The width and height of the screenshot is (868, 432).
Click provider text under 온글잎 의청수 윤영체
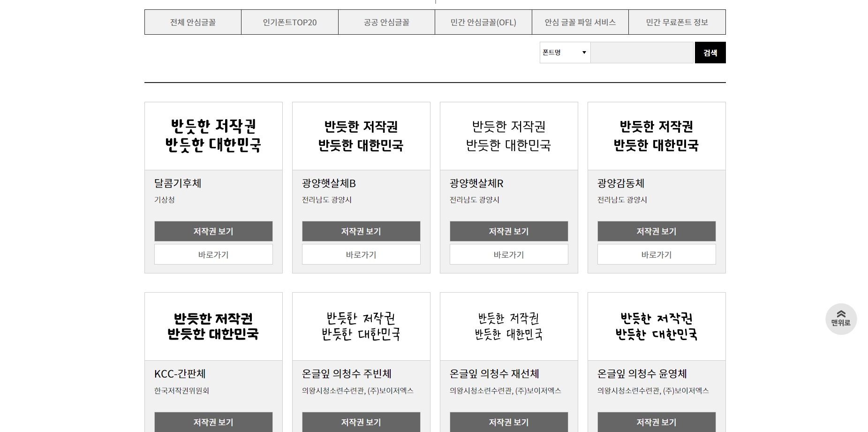tap(653, 391)
